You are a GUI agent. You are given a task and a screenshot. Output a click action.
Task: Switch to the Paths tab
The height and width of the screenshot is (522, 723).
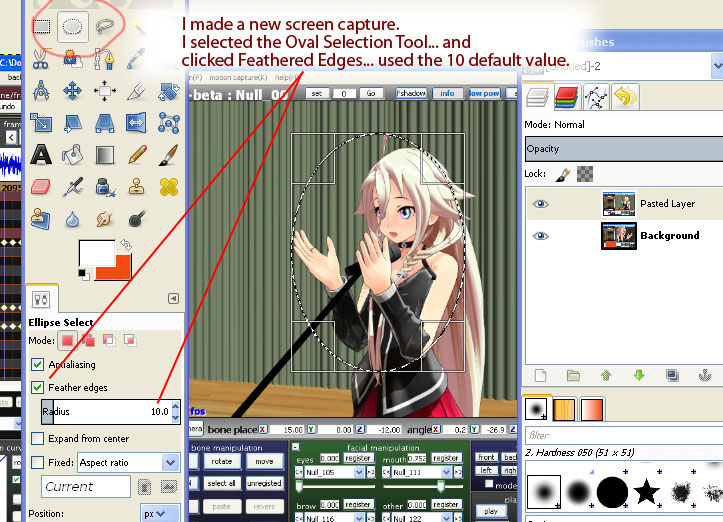596,97
